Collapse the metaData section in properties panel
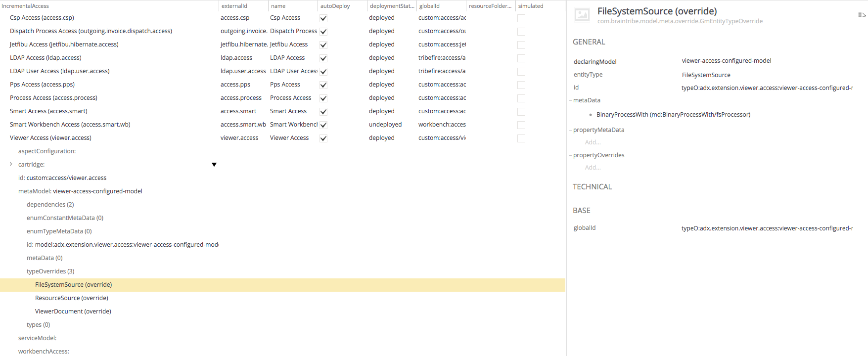Screen dimensions: 868x356 [570, 100]
